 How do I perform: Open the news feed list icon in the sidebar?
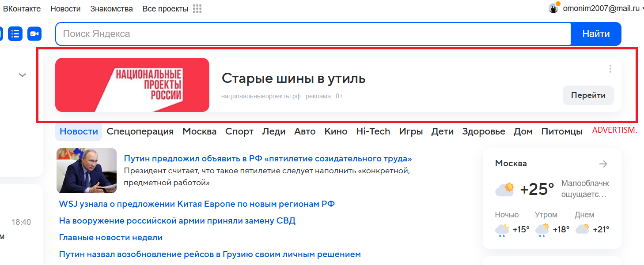pos(15,34)
